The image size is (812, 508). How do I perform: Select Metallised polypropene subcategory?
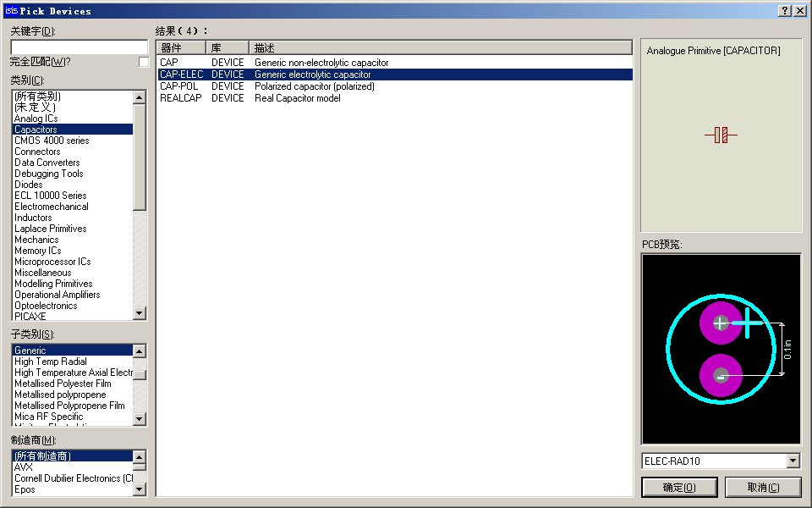(x=73, y=395)
